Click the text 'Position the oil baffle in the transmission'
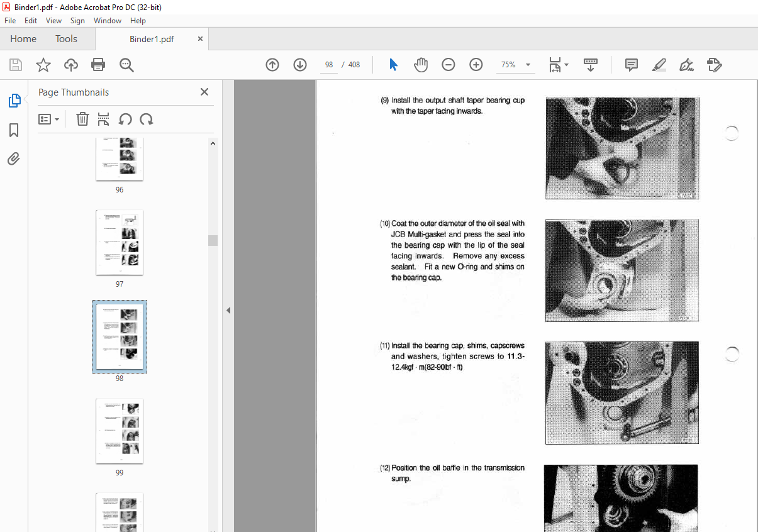 click(x=458, y=468)
